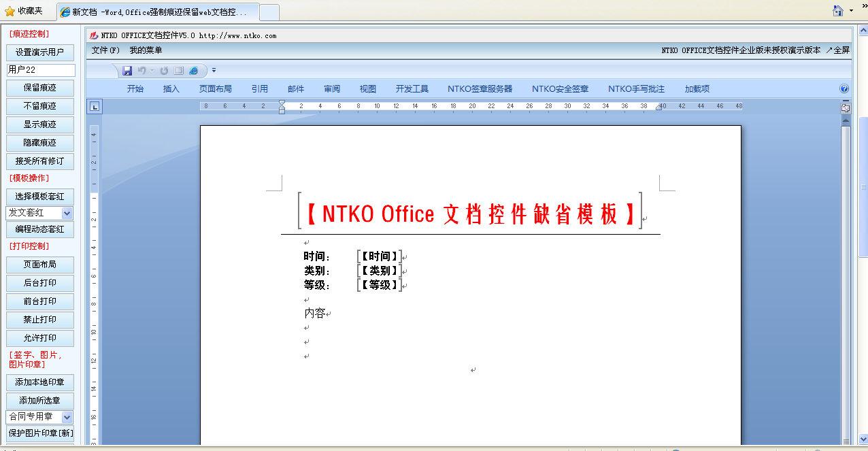Select the 引用 ribbon tab
Image resolution: width=868 pixels, height=451 pixels.
259,88
